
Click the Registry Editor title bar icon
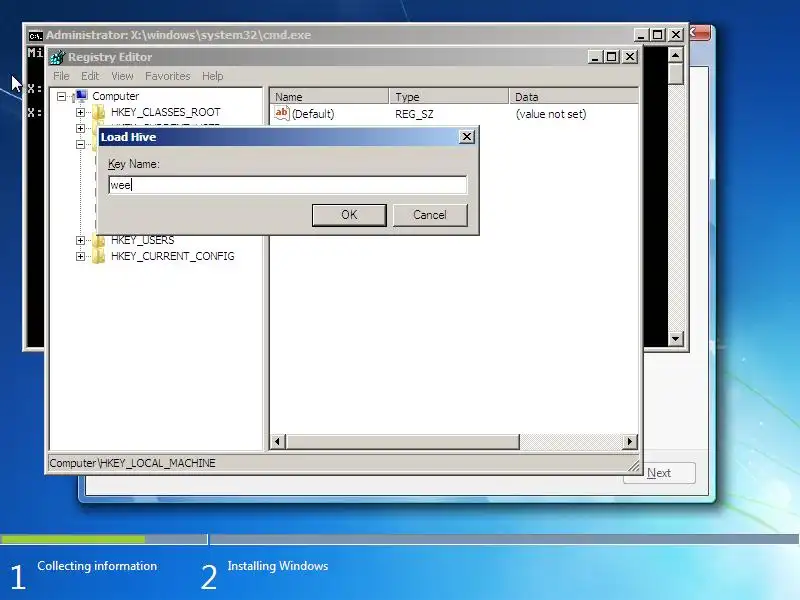(57, 57)
